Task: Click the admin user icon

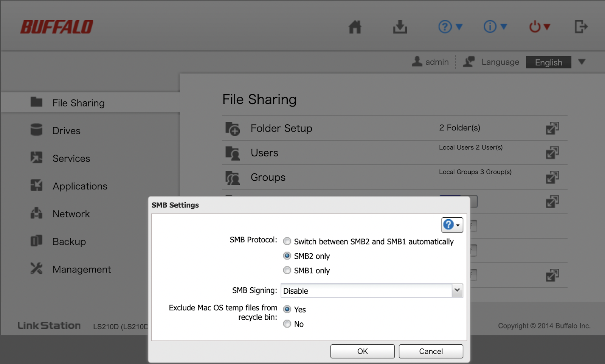Action: [x=417, y=62]
